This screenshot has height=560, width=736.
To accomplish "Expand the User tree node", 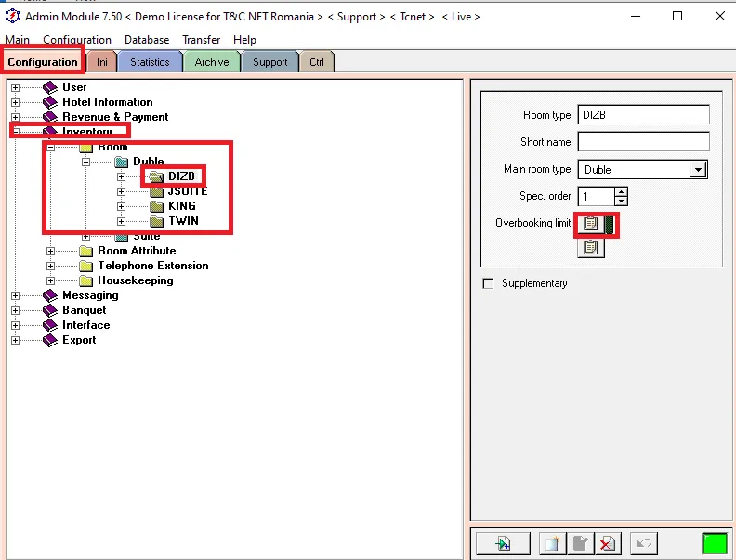I will [x=16, y=87].
